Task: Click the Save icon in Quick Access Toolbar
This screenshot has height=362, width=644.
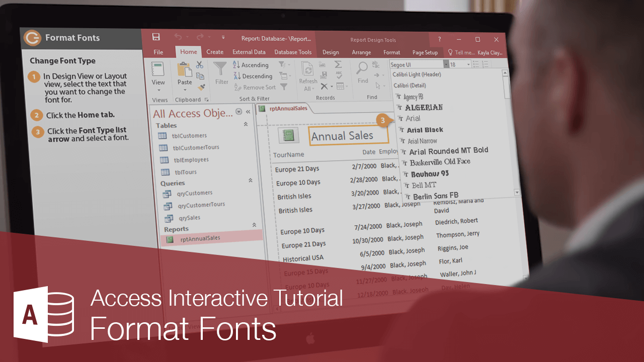Action: pyautogui.click(x=156, y=37)
